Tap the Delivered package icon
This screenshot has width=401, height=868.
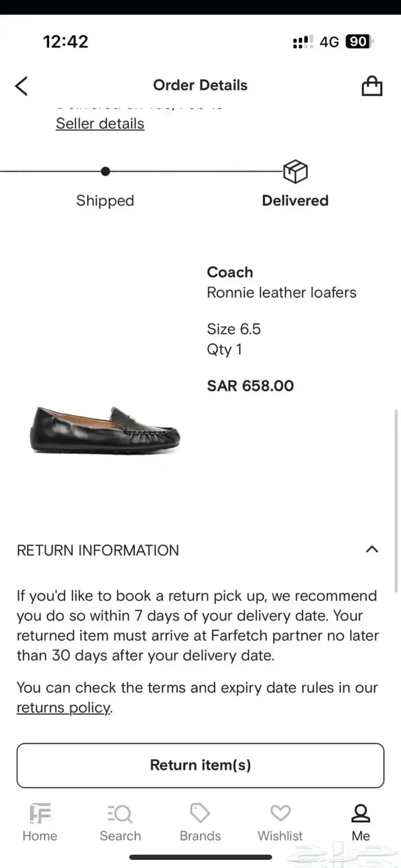[x=296, y=171]
